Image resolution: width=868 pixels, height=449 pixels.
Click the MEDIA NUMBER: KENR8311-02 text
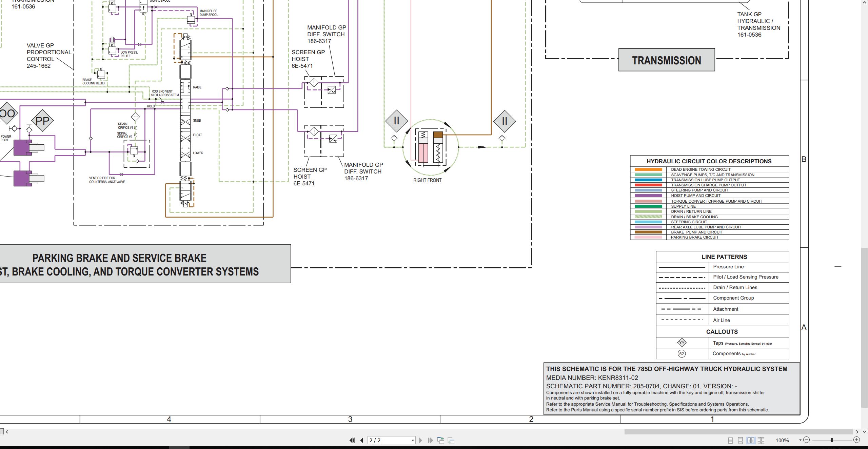coord(592,377)
